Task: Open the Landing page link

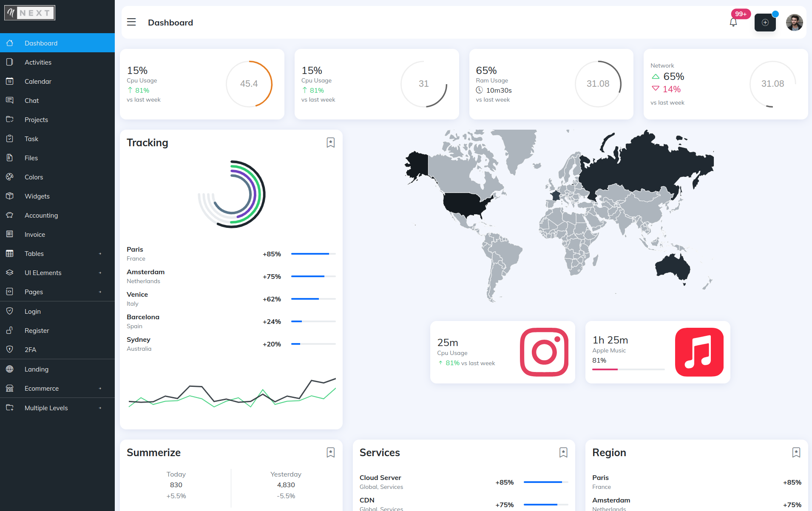Action: [x=57, y=369]
